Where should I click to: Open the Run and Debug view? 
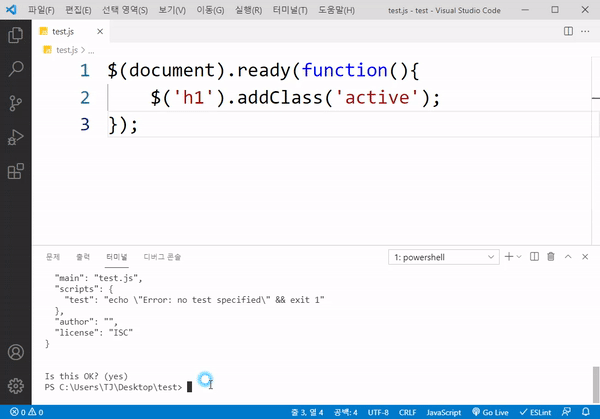[16, 137]
